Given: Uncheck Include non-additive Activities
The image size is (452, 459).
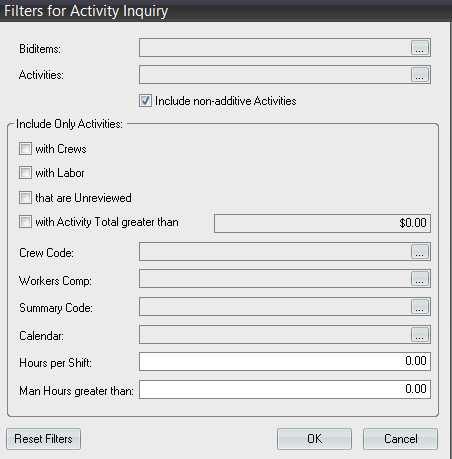Looking at the screenshot, I should pos(145,101).
